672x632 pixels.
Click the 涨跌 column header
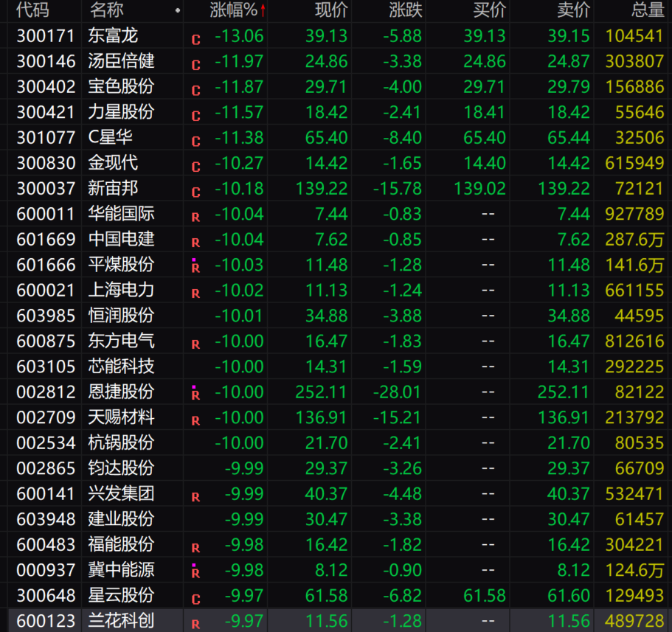[406, 10]
